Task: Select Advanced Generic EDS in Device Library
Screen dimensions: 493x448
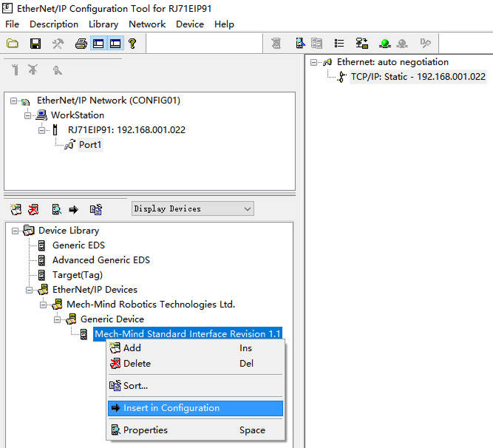Action: (101, 260)
